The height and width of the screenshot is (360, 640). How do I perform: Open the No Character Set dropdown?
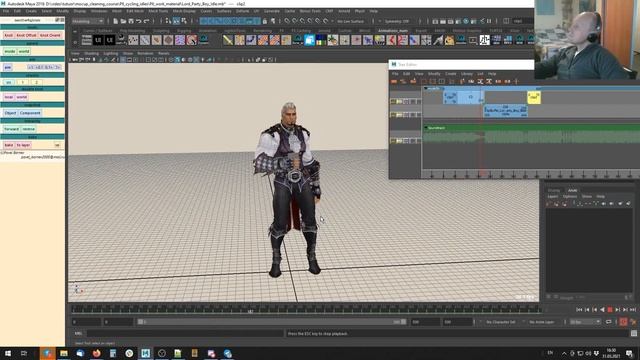pyautogui.click(x=502, y=322)
